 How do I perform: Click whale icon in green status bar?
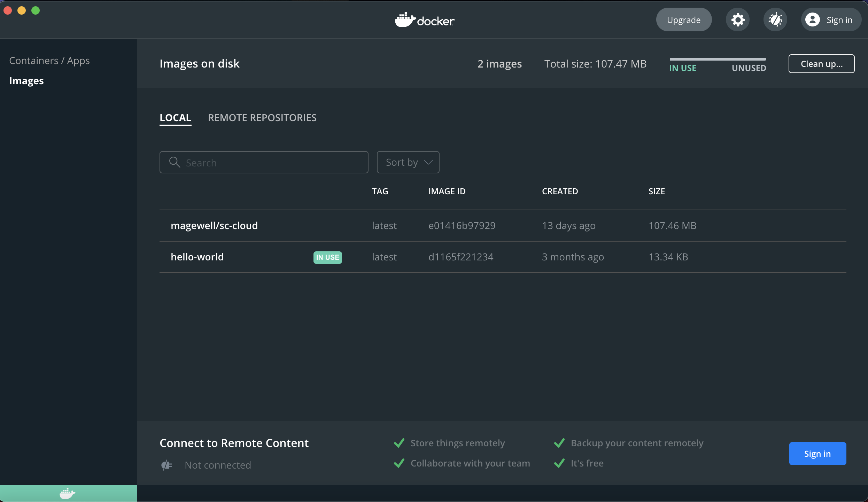tap(67, 493)
